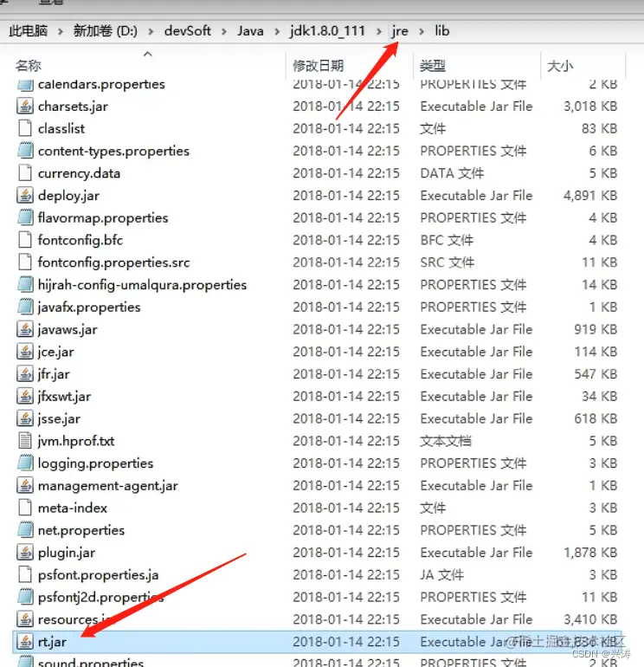Select the jvm.hprof.txt file name
Image resolution: width=644 pixels, height=667 pixels.
[76, 441]
